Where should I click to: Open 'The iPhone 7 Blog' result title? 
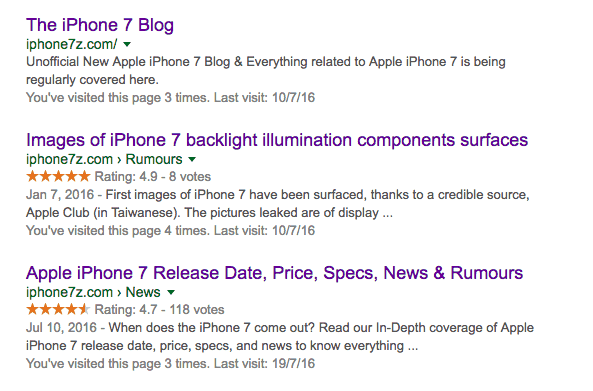tap(100, 25)
